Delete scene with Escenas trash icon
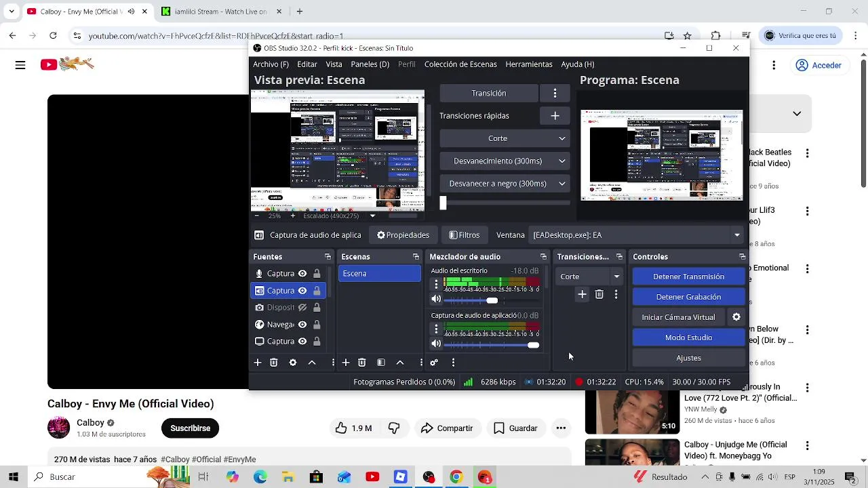868x488 pixels. [362, 363]
